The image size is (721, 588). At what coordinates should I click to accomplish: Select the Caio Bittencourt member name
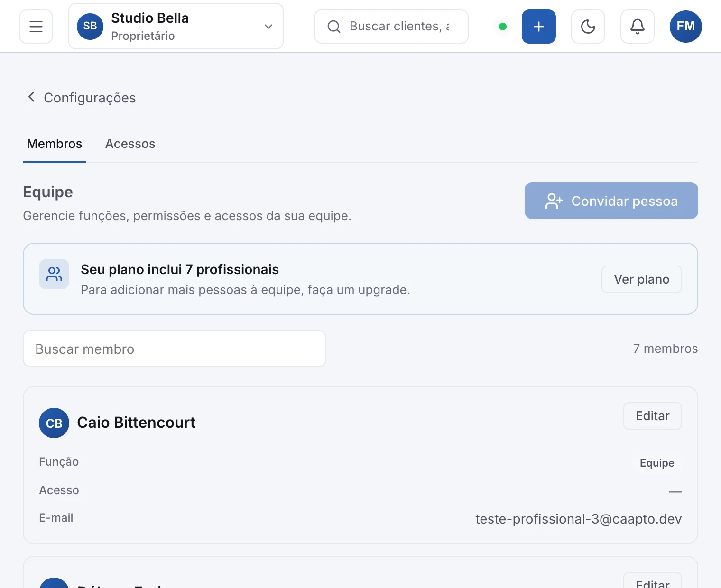(x=136, y=423)
